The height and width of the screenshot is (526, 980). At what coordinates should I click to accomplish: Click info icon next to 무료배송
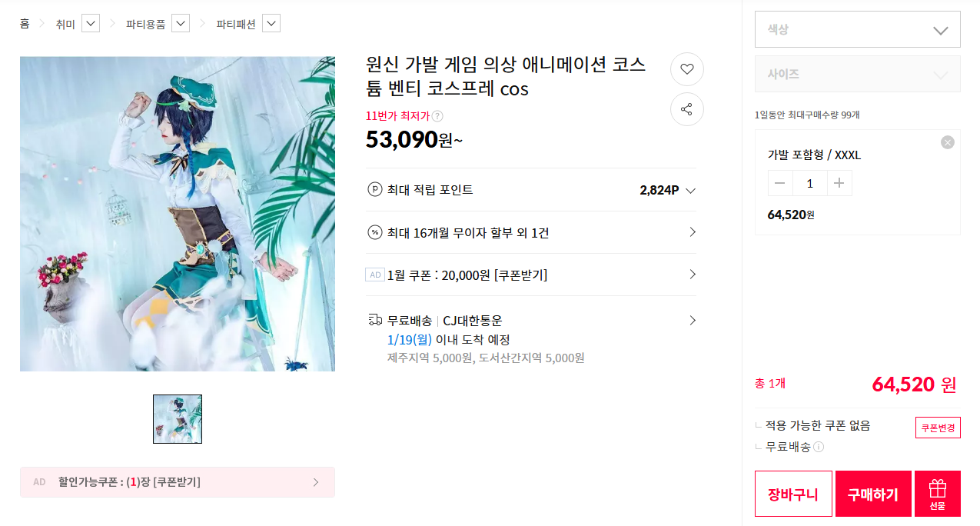click(x=819, y=447)
